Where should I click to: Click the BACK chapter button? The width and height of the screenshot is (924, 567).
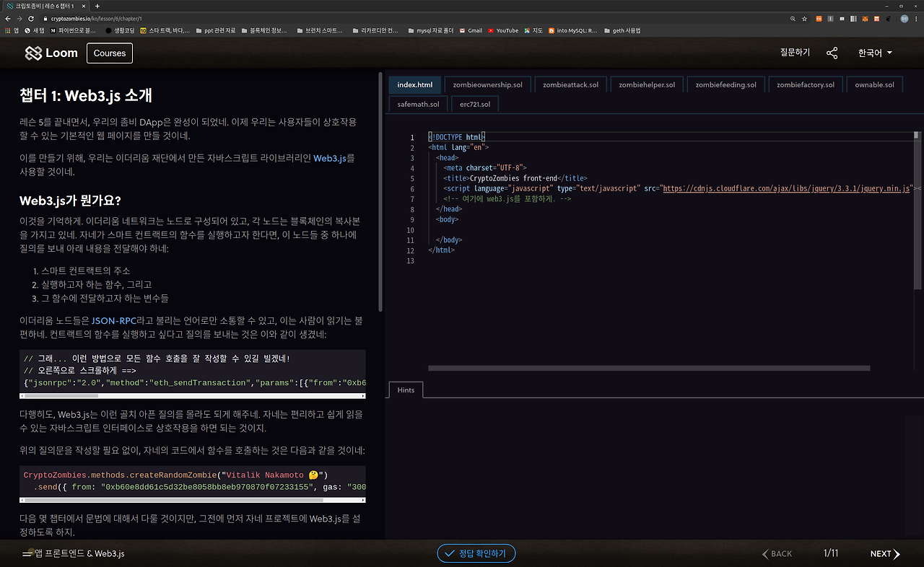[777, 554]
